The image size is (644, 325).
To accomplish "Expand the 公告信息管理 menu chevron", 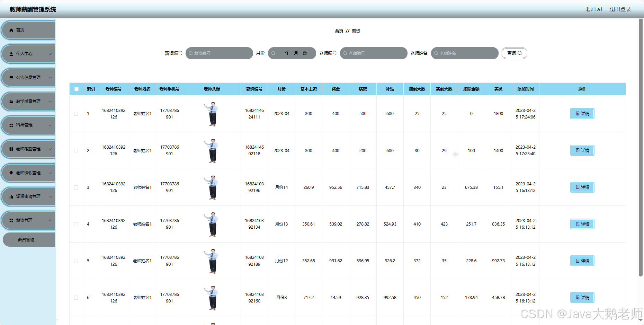I will tap(50, 78).
